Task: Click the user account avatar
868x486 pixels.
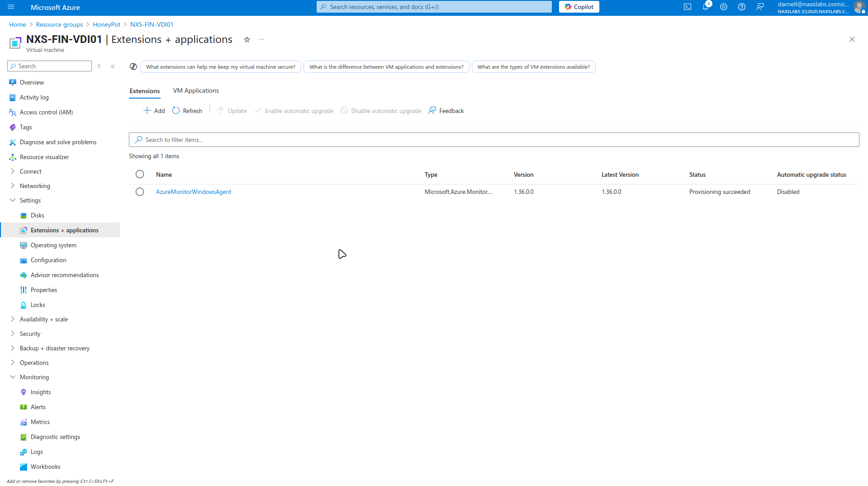Action: tap(859, 7)
